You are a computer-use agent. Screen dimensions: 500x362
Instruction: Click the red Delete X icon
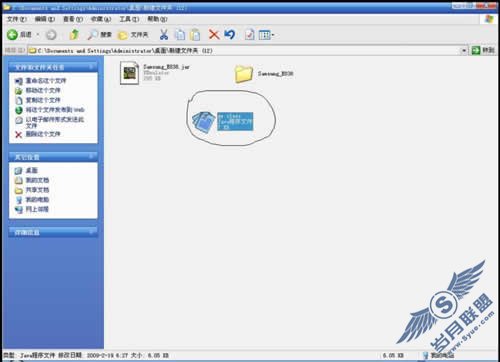point(214,34)
